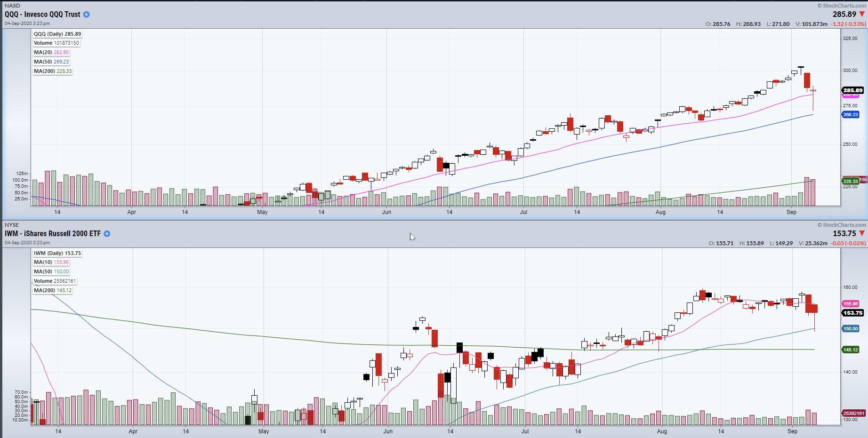Click the IWM low value L: 149.29
Viewport: 868px width, 438px height.
[781, 243]
